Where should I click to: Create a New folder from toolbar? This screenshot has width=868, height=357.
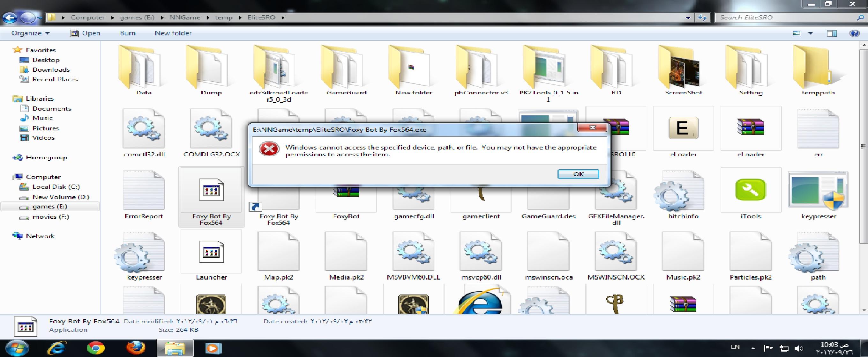[x=173, y=33]
